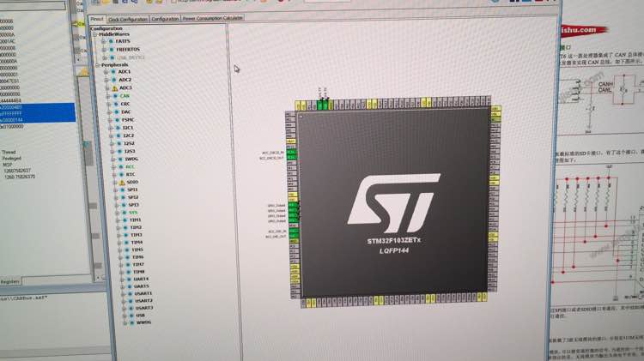Collapse the Peripherals tree node

97,65
